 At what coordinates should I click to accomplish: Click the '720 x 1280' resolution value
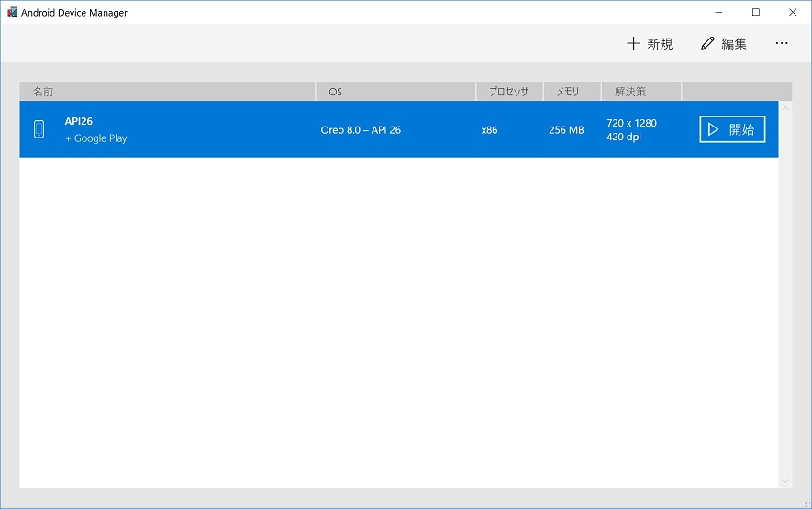(631, 123)
